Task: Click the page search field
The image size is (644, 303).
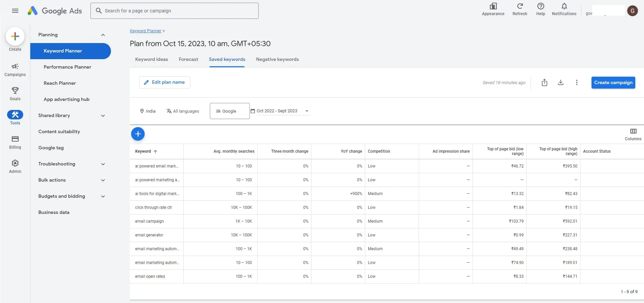Action: 175,10
